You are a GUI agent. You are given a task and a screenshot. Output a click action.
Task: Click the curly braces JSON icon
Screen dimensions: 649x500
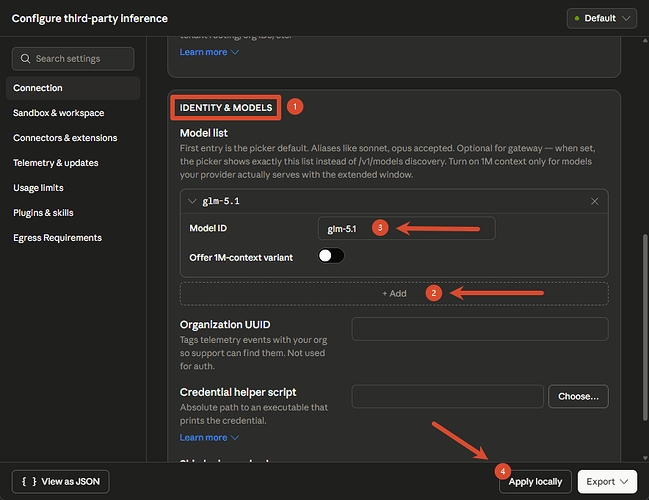[x=29, y=481]
